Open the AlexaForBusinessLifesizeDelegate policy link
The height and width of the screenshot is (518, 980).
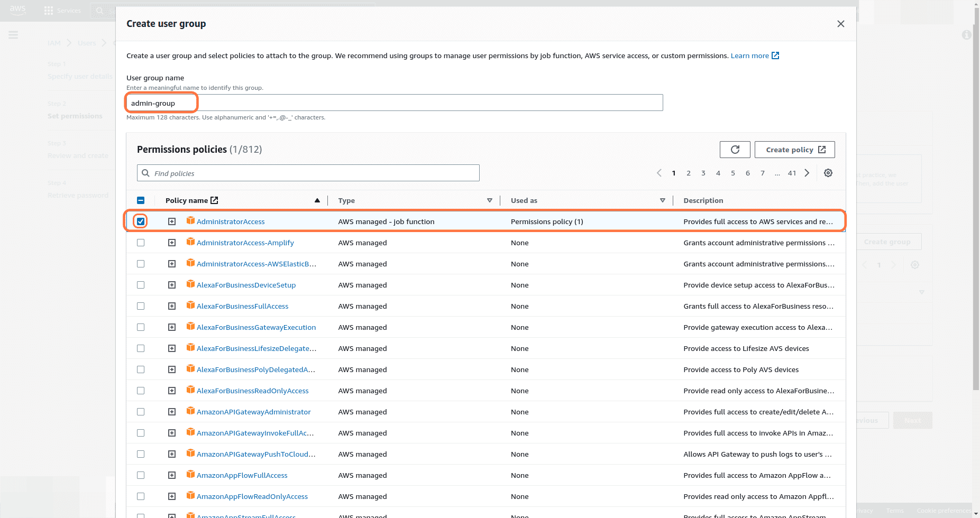coord(257,348)
